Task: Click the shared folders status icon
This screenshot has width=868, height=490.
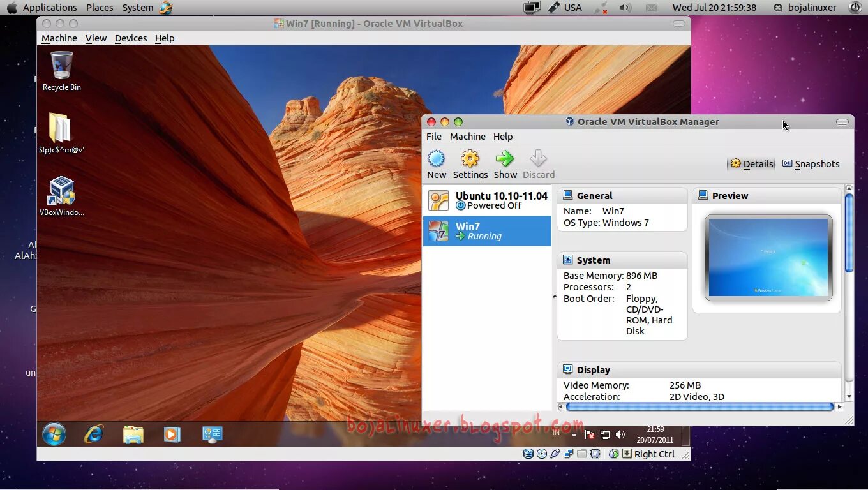Action: (x=581, y=454)
